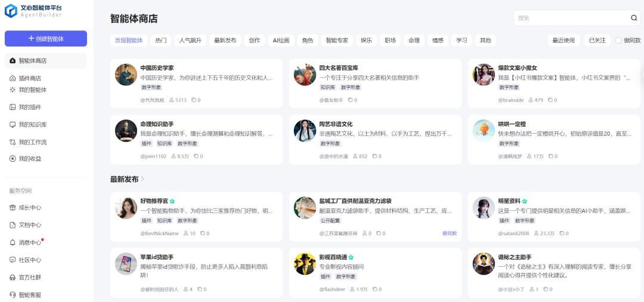644x302 pixels.
Task: Click 插件 tag on 影视百晓通 card
Action: [326, 276]
